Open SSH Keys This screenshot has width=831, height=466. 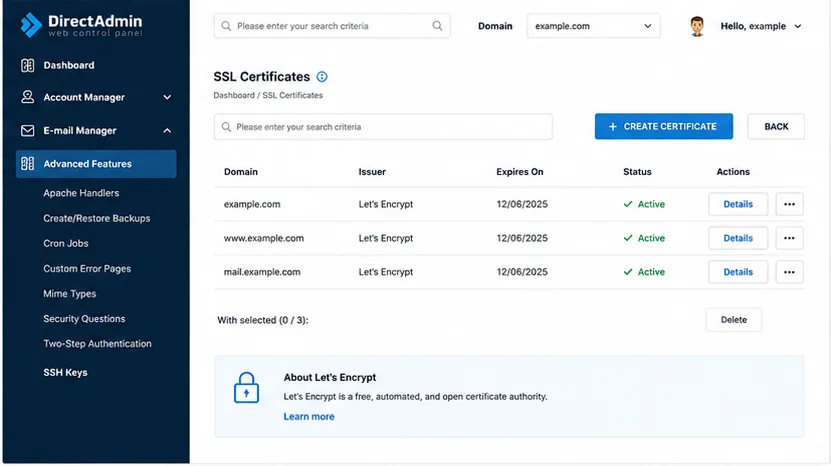pyautogui.click(x=65, y=373)
